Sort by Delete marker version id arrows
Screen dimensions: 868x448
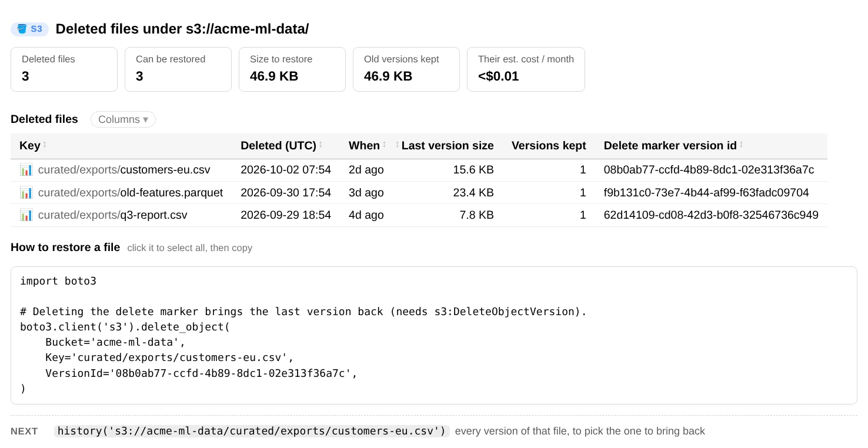coord(741,145)
